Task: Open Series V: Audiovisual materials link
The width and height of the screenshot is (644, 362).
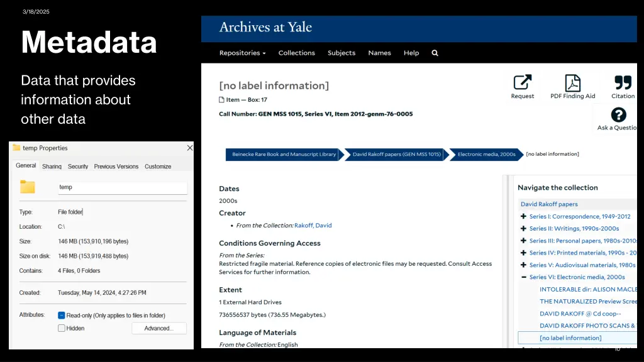Action: coord(583,265)
